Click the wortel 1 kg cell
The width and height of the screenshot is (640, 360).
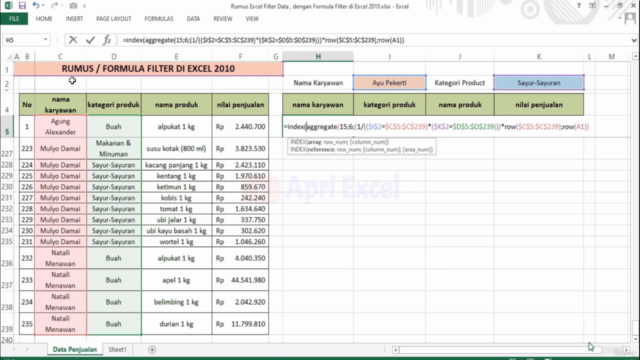176,242
